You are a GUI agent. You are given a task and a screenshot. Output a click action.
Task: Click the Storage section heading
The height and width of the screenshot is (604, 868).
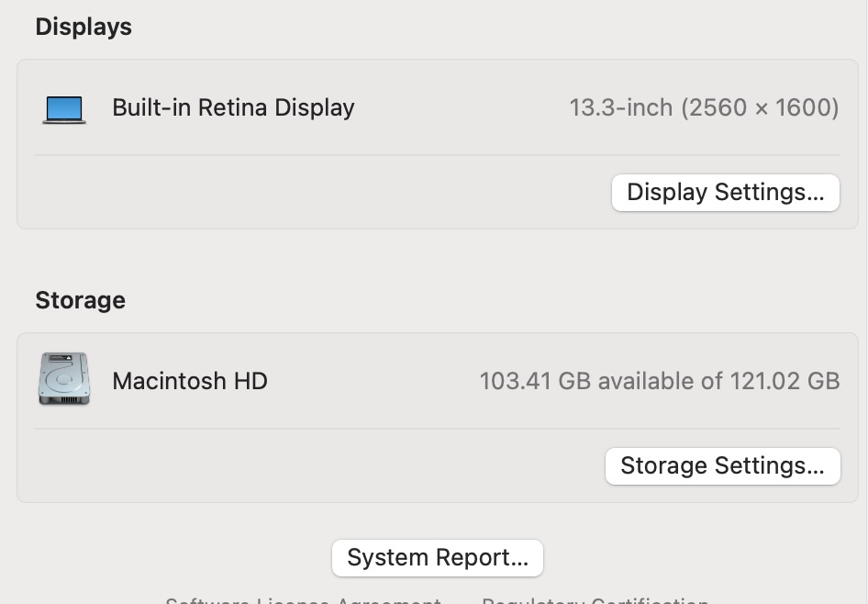80,300
